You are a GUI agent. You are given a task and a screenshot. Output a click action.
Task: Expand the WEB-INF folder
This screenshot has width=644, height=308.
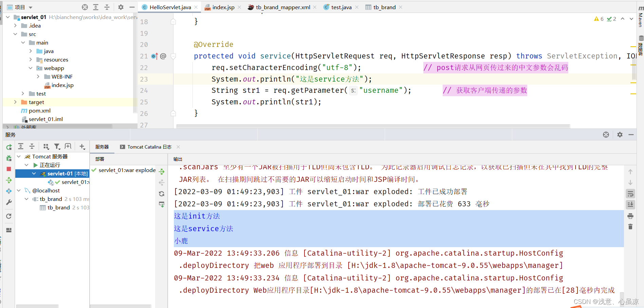(38, 76)
